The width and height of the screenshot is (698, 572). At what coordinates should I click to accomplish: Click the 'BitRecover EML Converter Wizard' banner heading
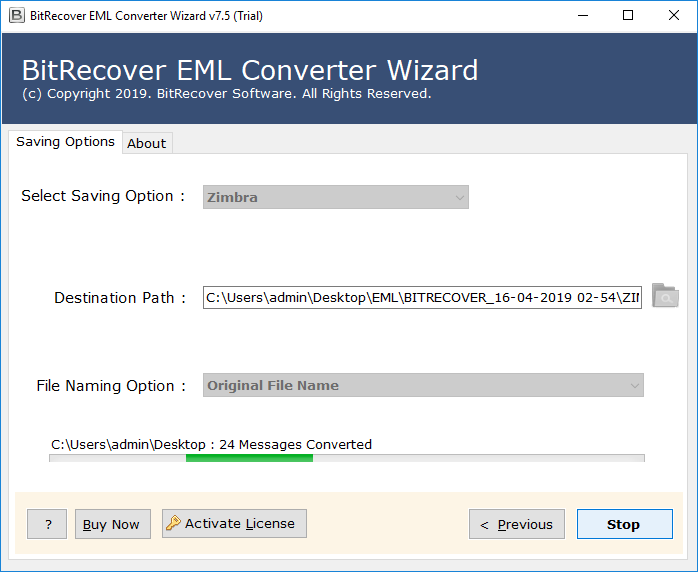coord(250,70)
